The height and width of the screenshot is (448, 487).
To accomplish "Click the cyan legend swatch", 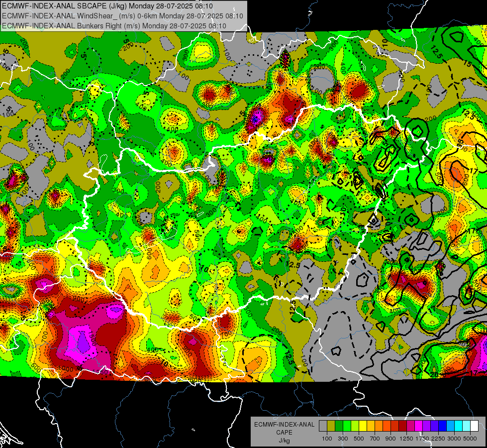I will click(x=459, y=426).
